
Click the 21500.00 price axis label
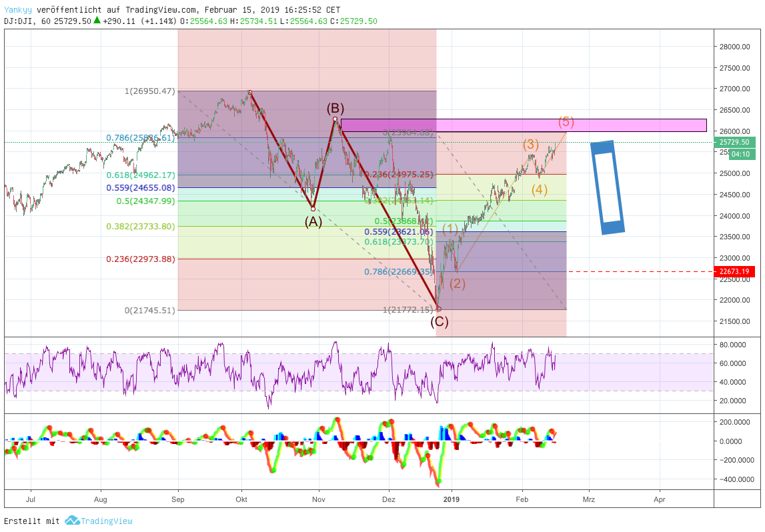tap(735, 321)
